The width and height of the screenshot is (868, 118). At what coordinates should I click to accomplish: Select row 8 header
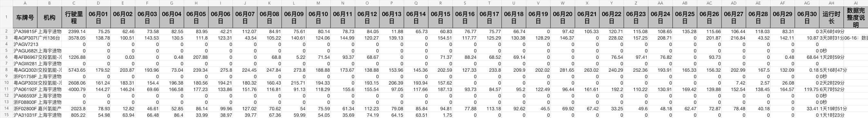tap(6, 70)
